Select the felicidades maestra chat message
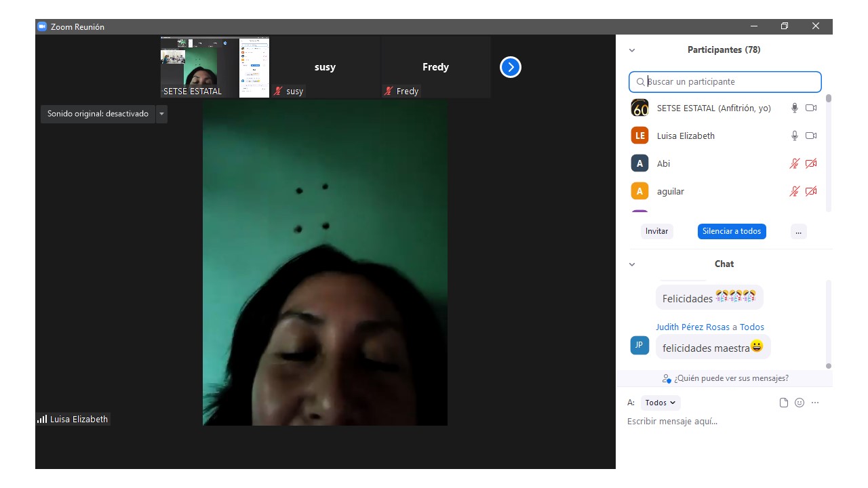Image resolution: width=868 pixels, height=488 pixels. click(713, 348)
